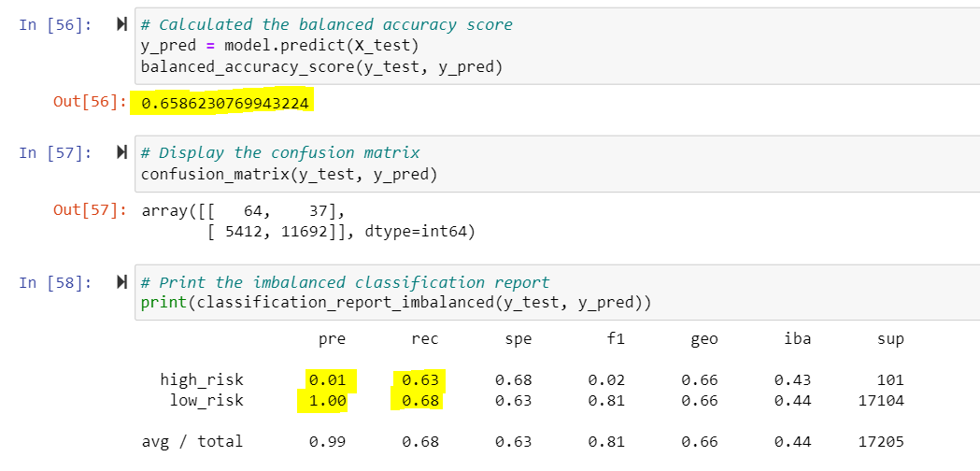This screenshot has height=471, width=980.
Task: Click the Out[57] prompt label
Action: [90, 210]
